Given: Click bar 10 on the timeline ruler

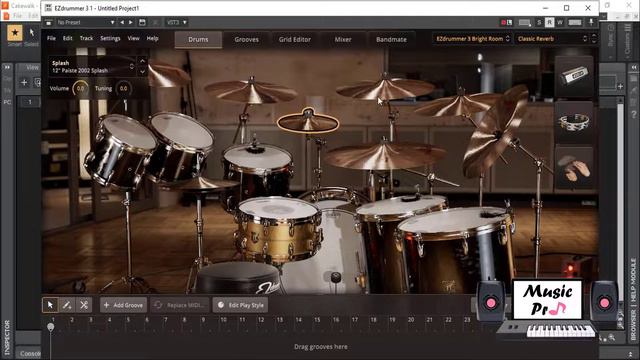Looking at the screenshot, I should tap(224, 320).
